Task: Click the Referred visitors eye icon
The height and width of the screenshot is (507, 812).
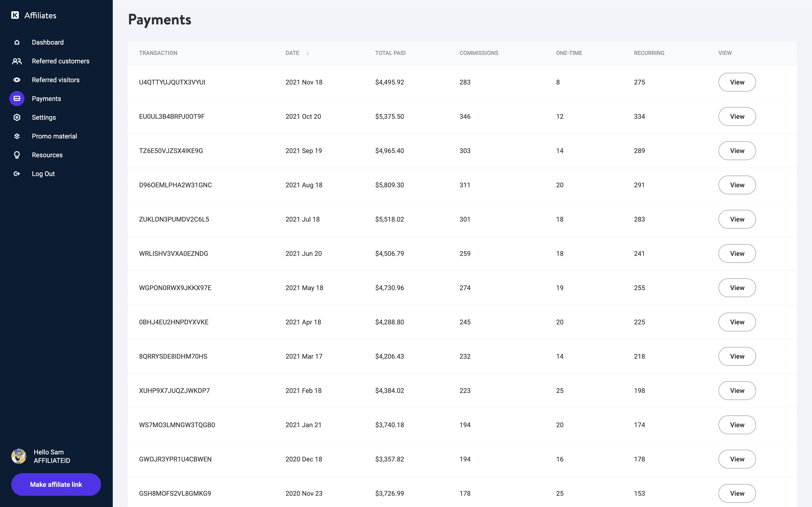Action: [x=17, y=79]
